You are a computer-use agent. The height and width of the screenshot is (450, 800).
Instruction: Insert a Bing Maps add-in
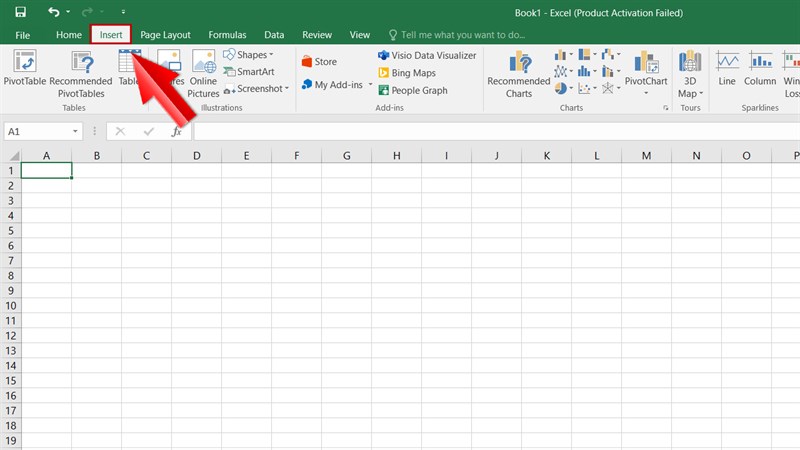pyautogui.click(x=407, y=73)
